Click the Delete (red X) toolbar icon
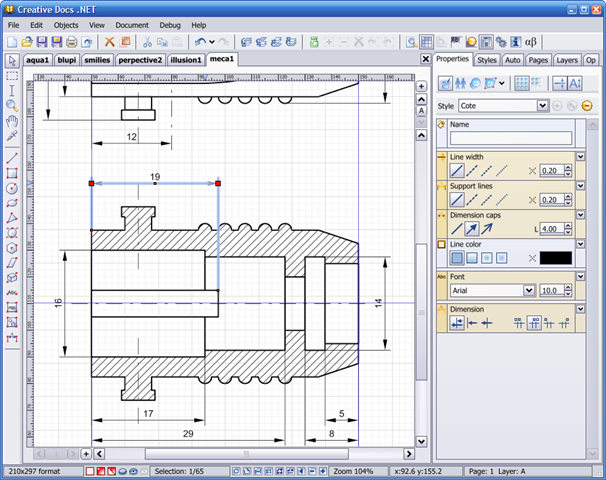The height and width of the screenshot is (480, 606). 110,42
